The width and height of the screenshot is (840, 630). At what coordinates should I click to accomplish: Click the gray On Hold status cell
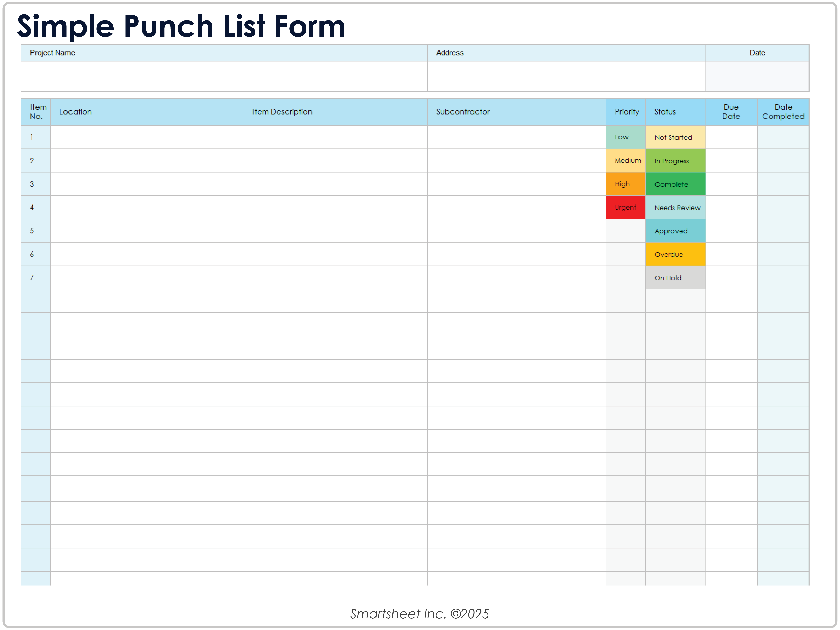pyautogui.click(x=675, y=278)
